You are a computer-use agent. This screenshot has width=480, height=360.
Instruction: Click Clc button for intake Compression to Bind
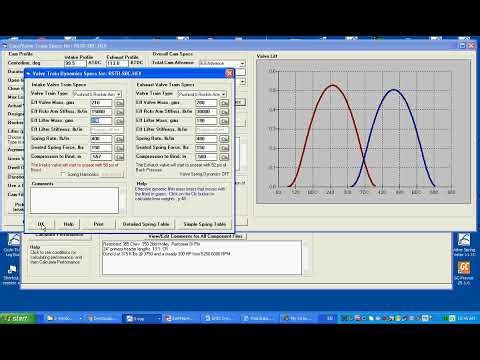pyautogui.click(x=119, y=157)
